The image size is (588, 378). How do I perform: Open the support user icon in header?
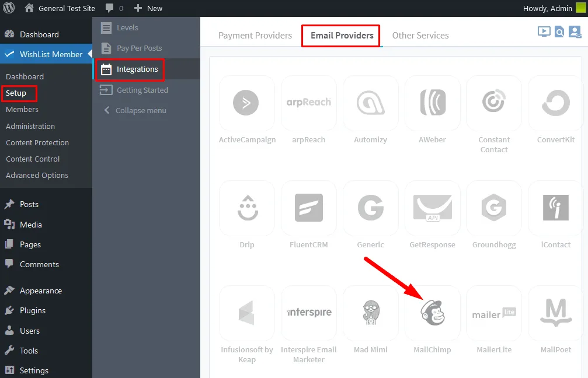[575, 32]
